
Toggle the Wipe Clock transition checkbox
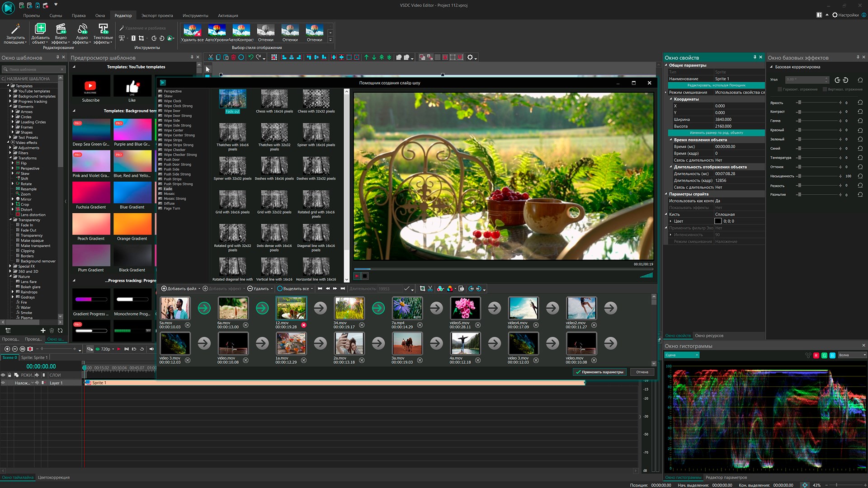(160, 101)
